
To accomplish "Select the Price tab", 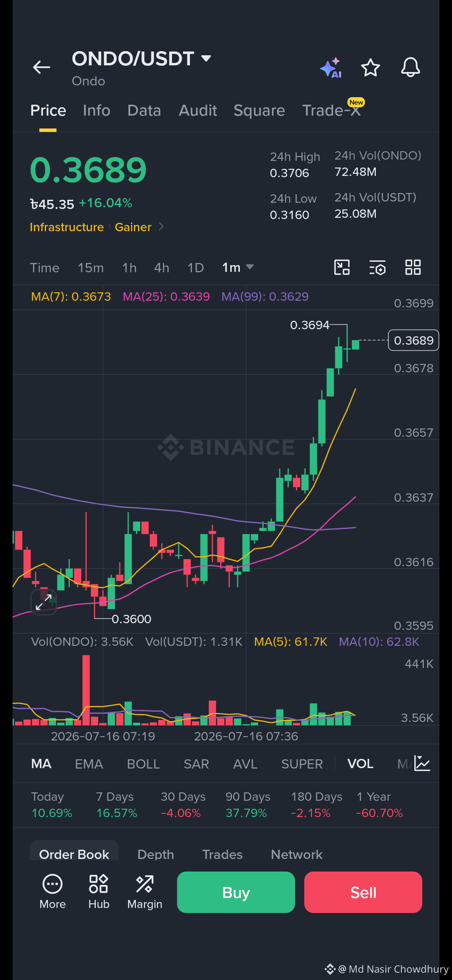I will point(48,111).
